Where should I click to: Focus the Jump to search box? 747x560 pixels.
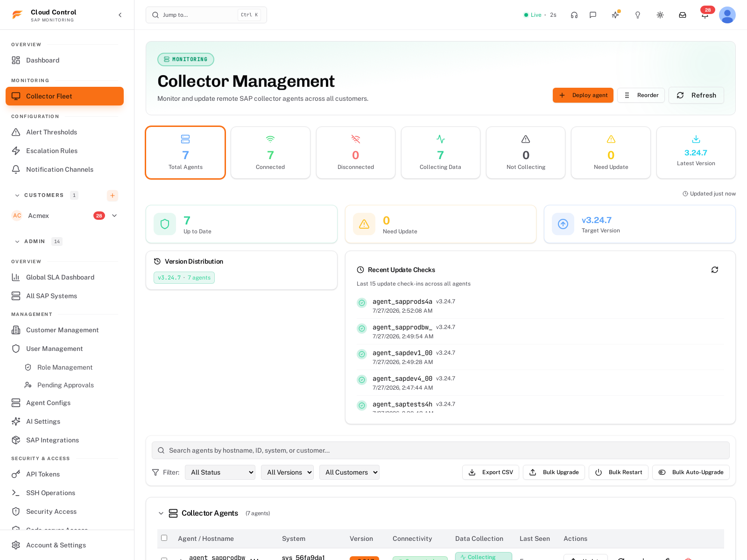click(x=206, y=15)
